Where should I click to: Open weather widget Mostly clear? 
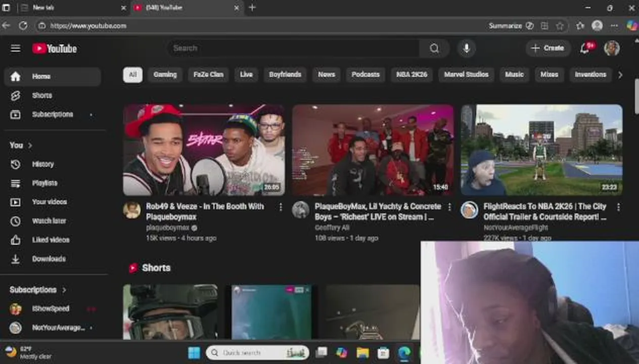[28, 353]
